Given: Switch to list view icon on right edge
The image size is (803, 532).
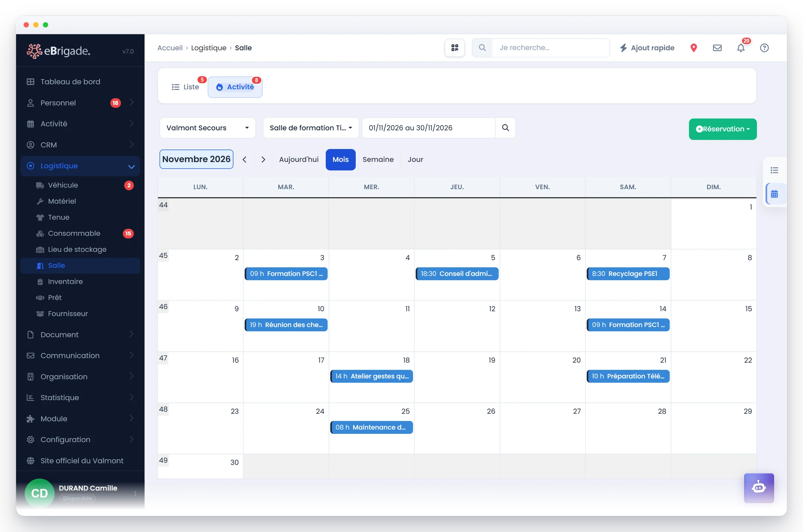Looking at the screenshot, I should coord(774,170).
